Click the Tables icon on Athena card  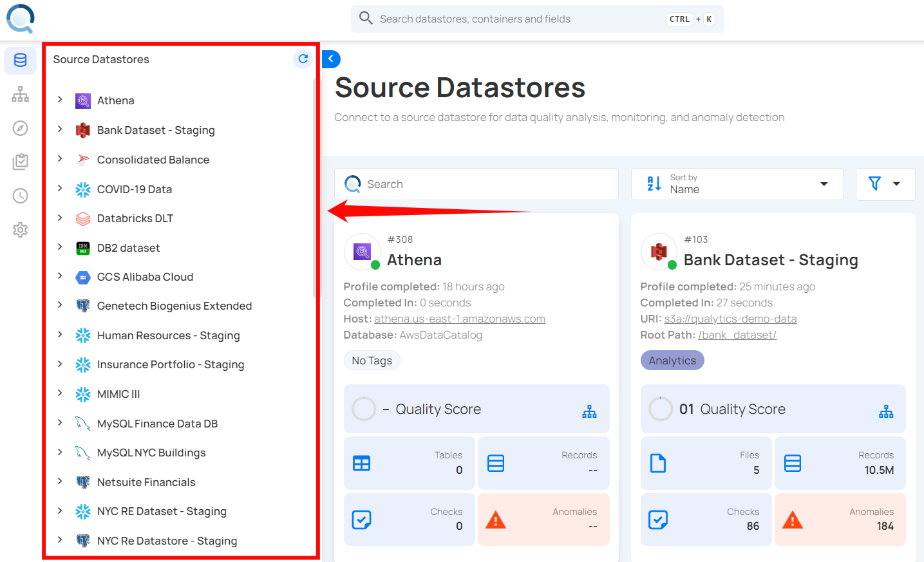pos(362,464)
